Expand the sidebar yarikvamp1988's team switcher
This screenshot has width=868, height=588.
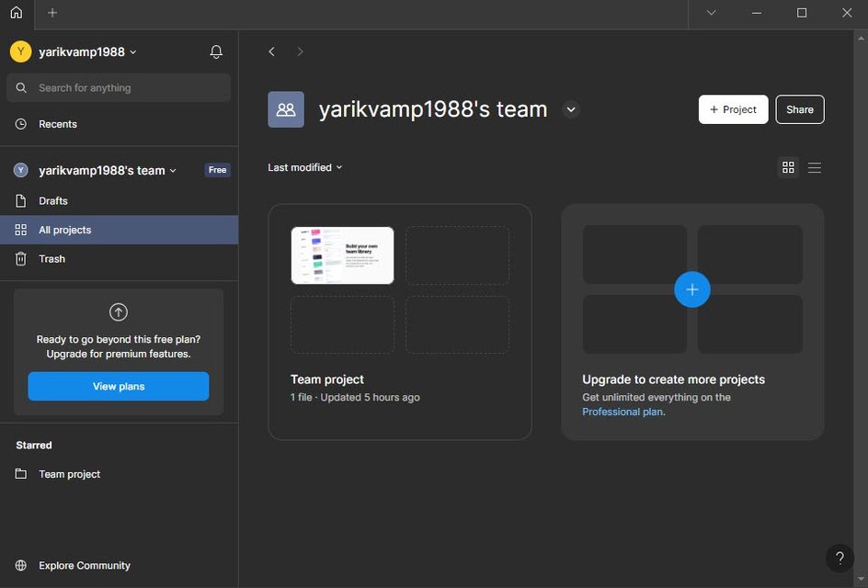point(108,170)
